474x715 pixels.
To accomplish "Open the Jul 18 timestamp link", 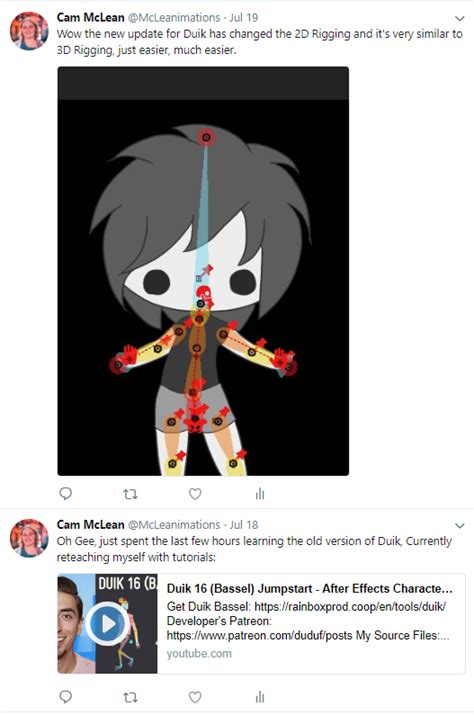I will [x=244, y=525].
